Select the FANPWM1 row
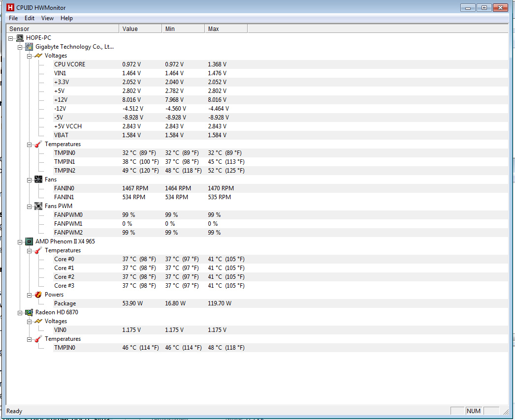 pos(281,224)
